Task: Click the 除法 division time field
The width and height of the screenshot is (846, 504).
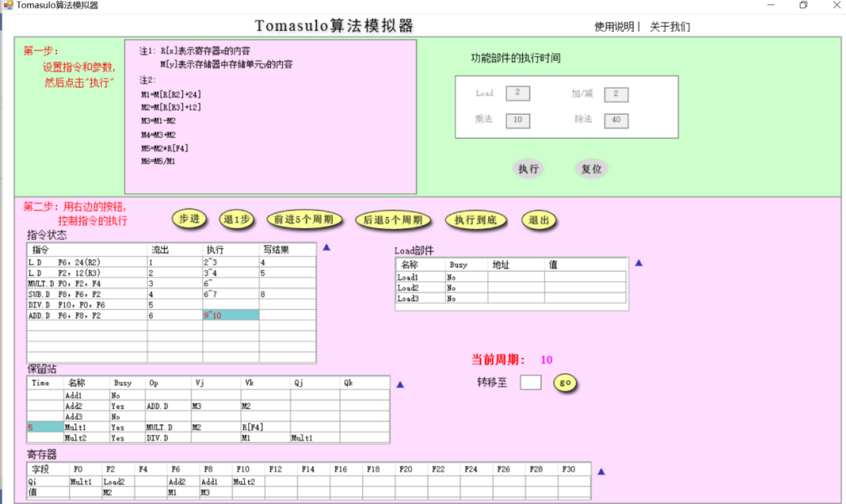Action: (616, 120)
